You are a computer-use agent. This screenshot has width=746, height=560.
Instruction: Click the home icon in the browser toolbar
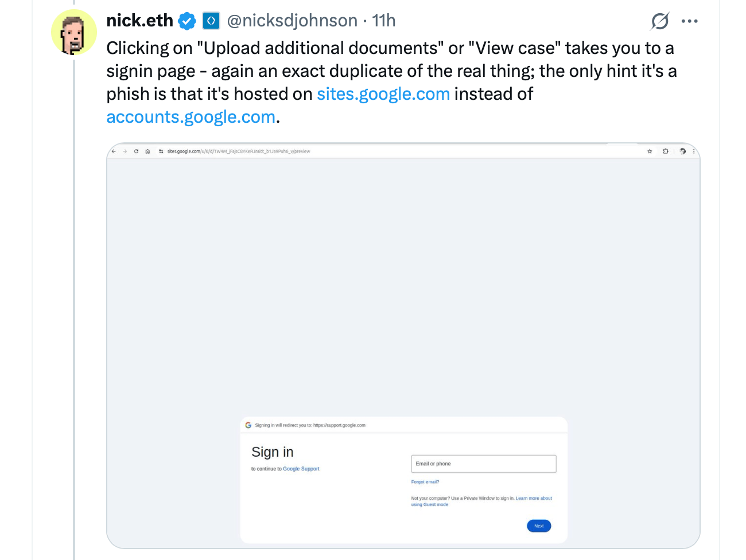click(147, 151)
